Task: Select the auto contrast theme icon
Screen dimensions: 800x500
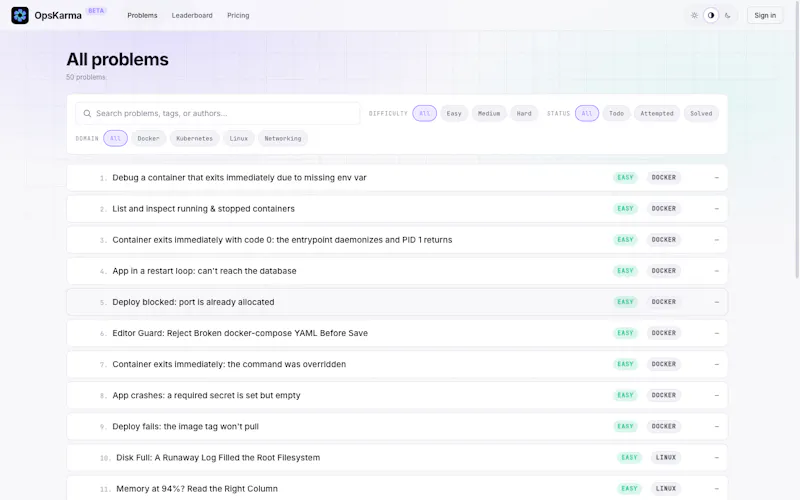Action: pos(711,15)
